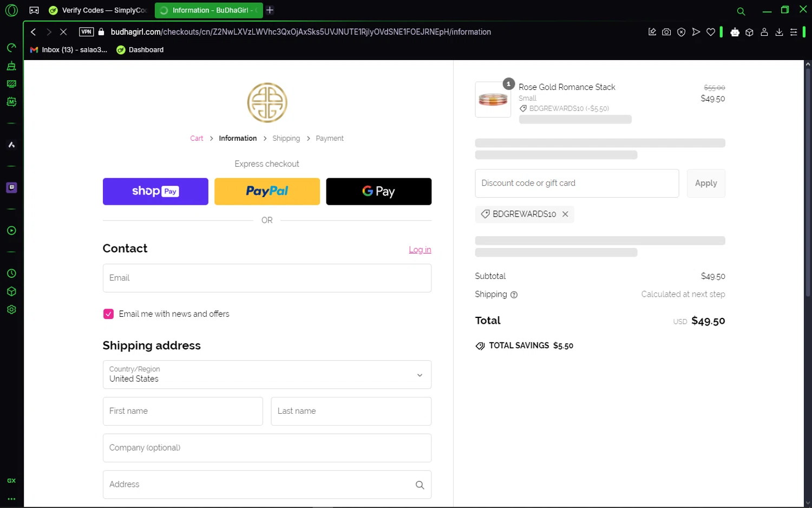Click the send/flow arrow icon in toolbar
Image resolution: width=812 pixels, height=508 pixels.
[x=696, y=32]
